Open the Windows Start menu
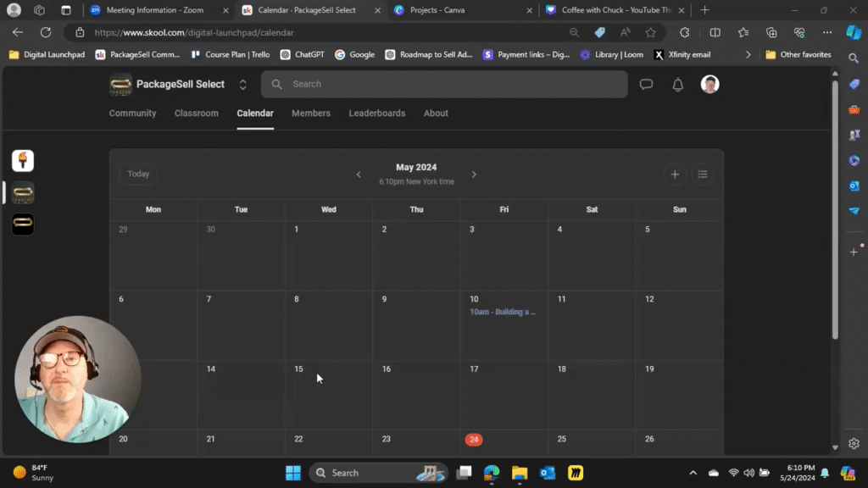The height and width of the screenshot is (488, 868). pyautogui.click(x=293, y=472)
